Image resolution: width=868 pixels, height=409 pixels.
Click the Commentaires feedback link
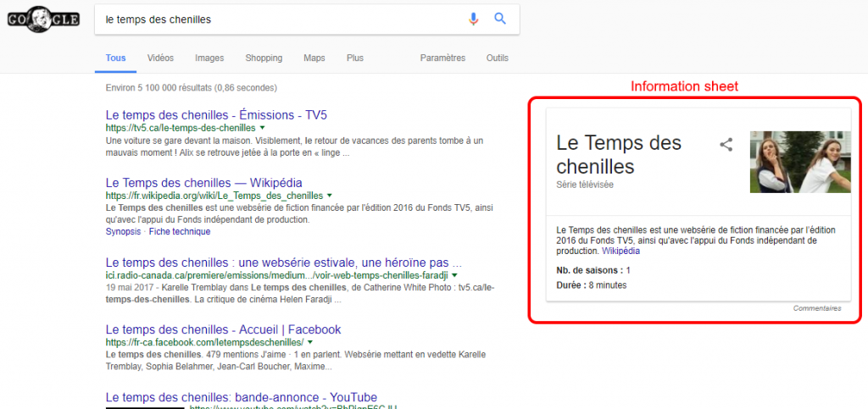coord(817,308)
